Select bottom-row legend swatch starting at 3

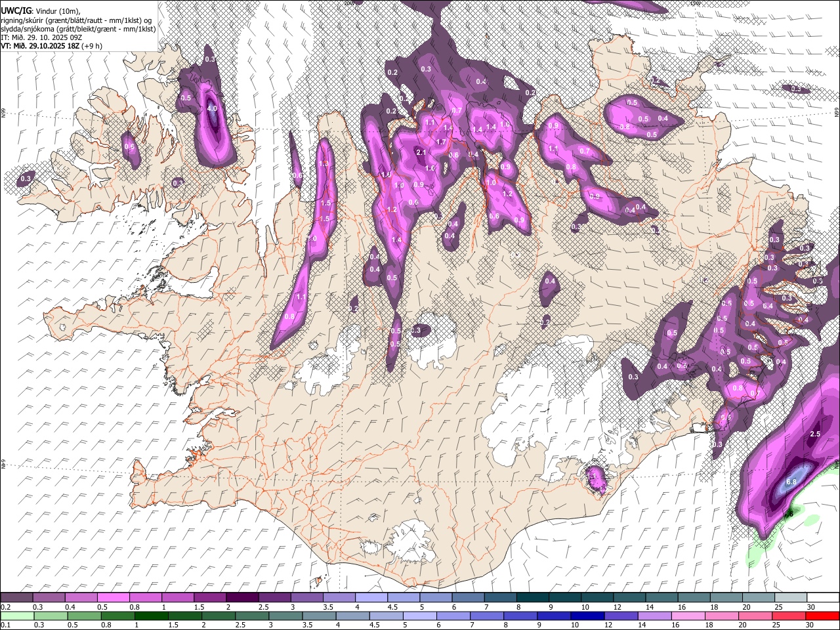pyautogui.click(x=285, y=616)
